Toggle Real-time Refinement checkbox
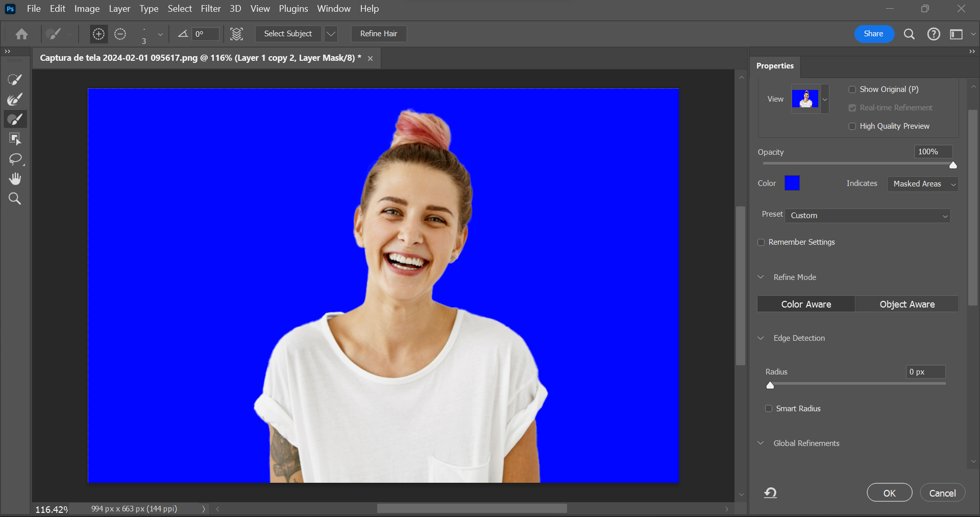This screenshot has height=517, width=980. click(x=852, y=108)
